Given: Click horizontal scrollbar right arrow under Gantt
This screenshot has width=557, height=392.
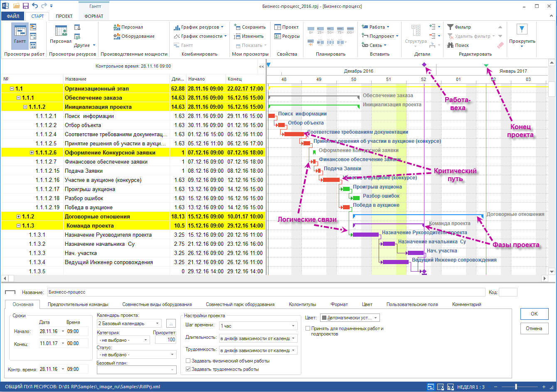Looking at the screenshot, I should pos(545,279).
